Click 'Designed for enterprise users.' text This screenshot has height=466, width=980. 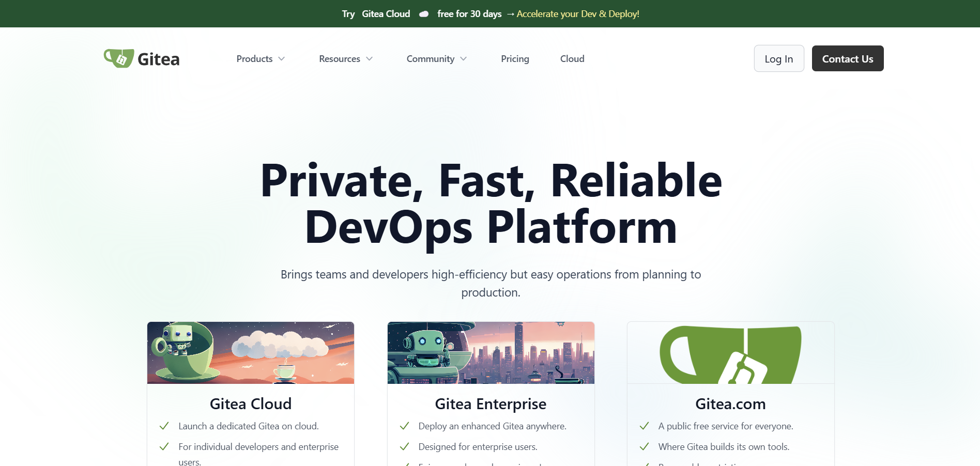point(478,447)
